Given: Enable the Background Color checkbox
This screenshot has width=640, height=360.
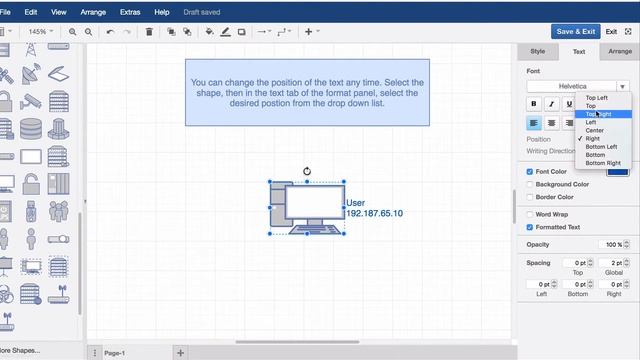Looking at the screenshot, I should coord(530,184).
